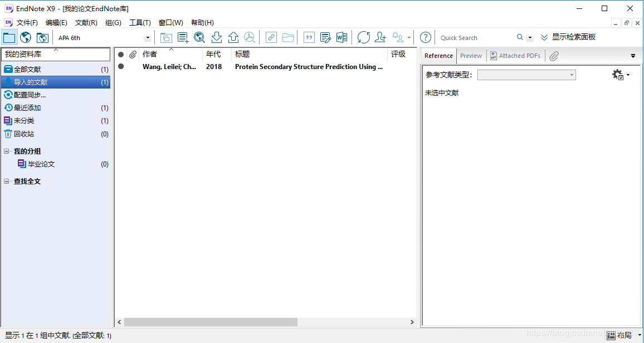
Task: Click the 布局 layout control
Action: [x=624, y=335]
